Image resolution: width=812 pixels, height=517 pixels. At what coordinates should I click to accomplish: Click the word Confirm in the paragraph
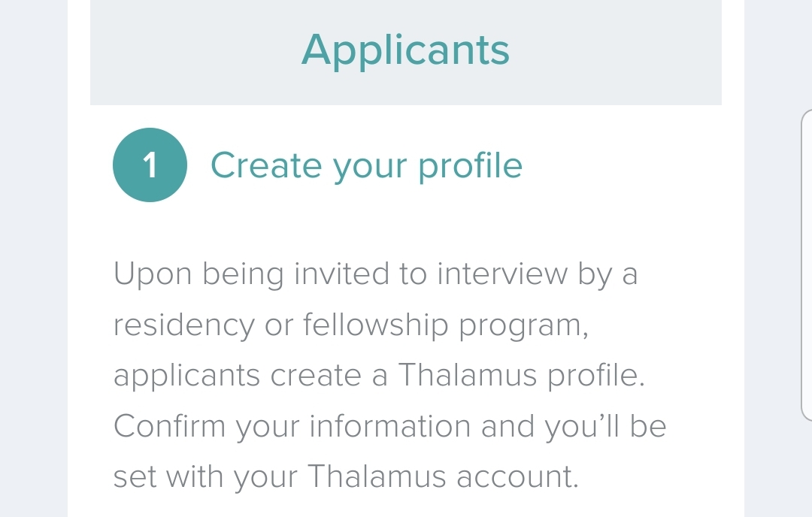tap(169, 426)
